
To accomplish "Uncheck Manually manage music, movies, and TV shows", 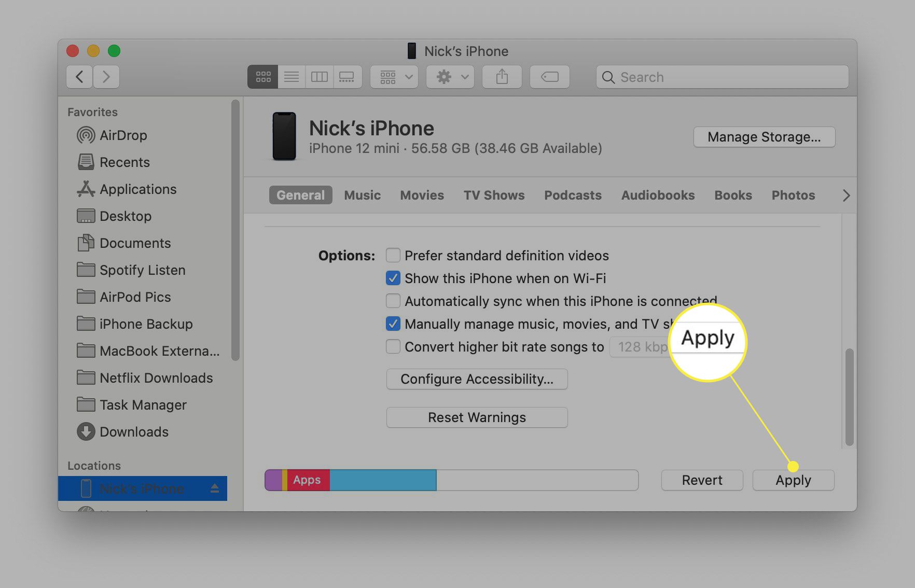I will [393, 324].
